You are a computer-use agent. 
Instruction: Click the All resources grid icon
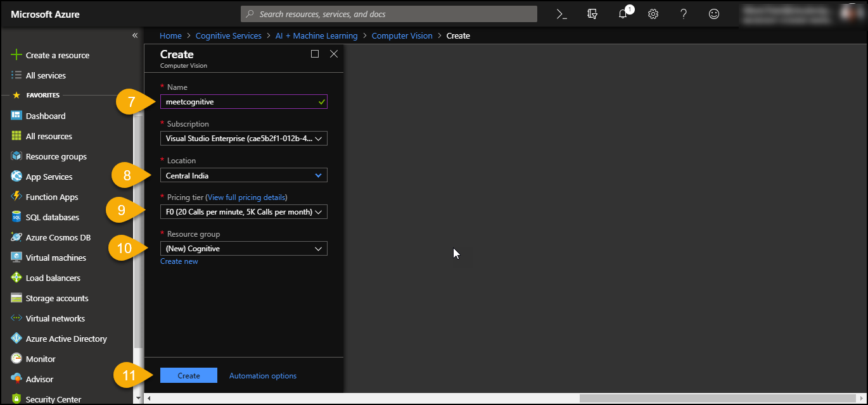click(16, 136)
